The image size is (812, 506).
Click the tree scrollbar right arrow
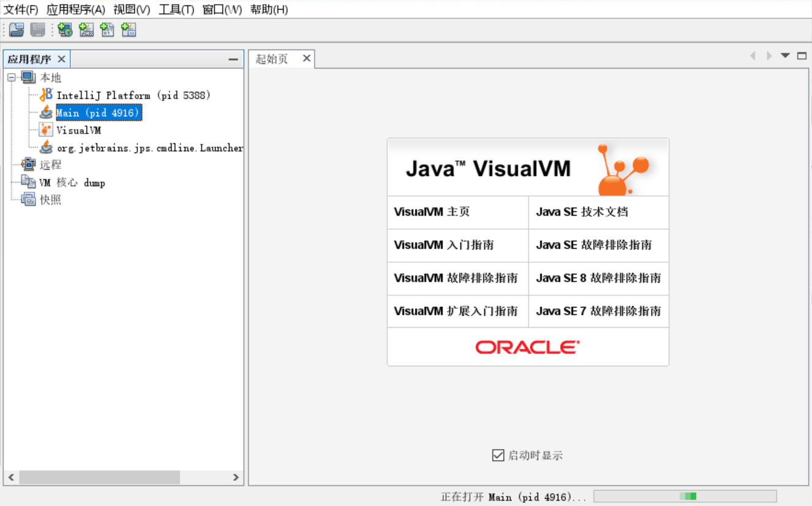(236, 477)
